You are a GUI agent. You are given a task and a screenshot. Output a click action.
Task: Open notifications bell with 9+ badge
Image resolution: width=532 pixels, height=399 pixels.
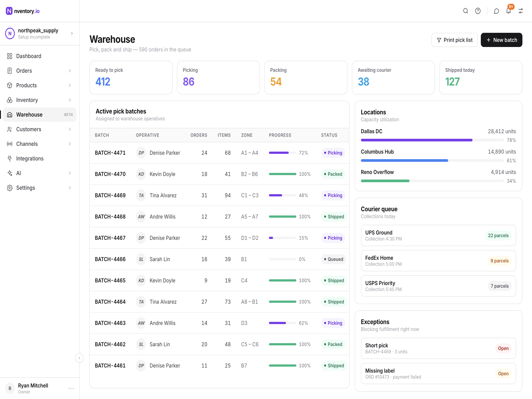pyautogui.click(x=509, y=11)
